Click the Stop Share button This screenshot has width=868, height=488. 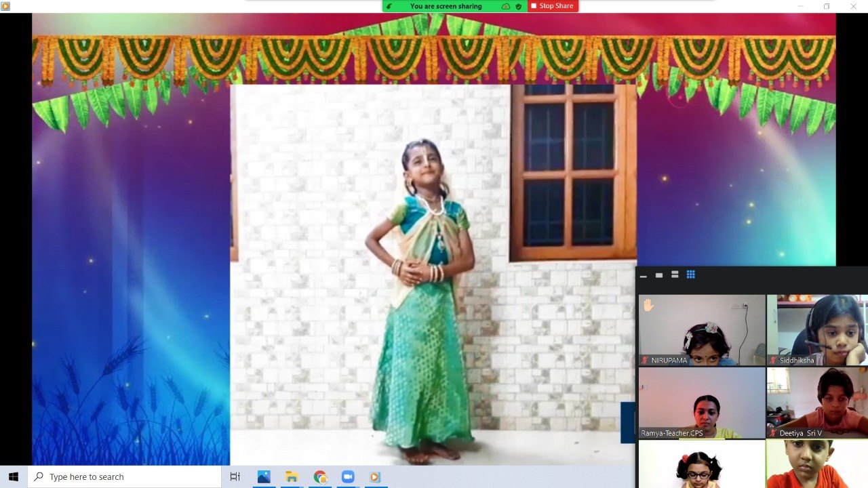[552, 6]
